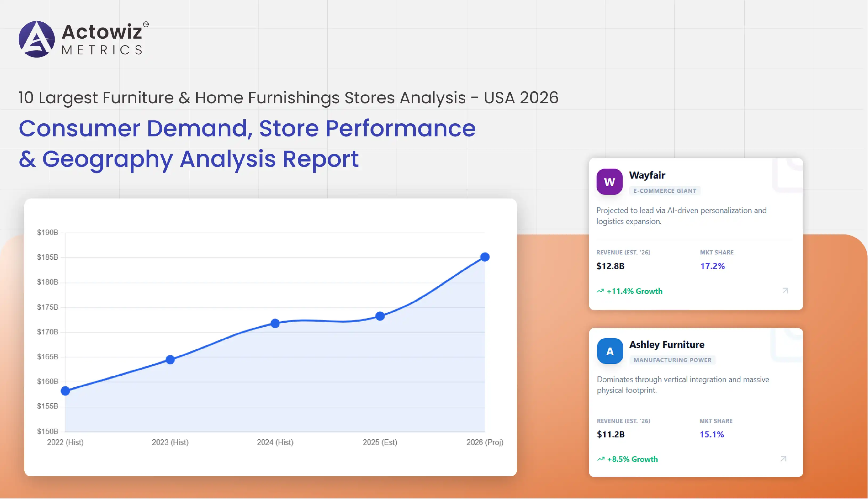This screenshot has height=499, width=868.
Task: Click Wayfair's 'REVENUE (EST. '26)' label
Action: coord(623,253)
